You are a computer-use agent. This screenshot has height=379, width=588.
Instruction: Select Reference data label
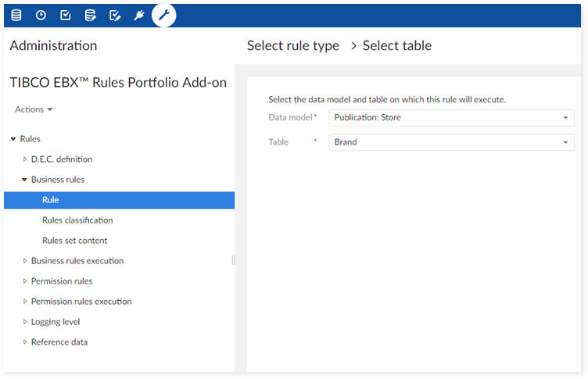[x=59, y=342]
